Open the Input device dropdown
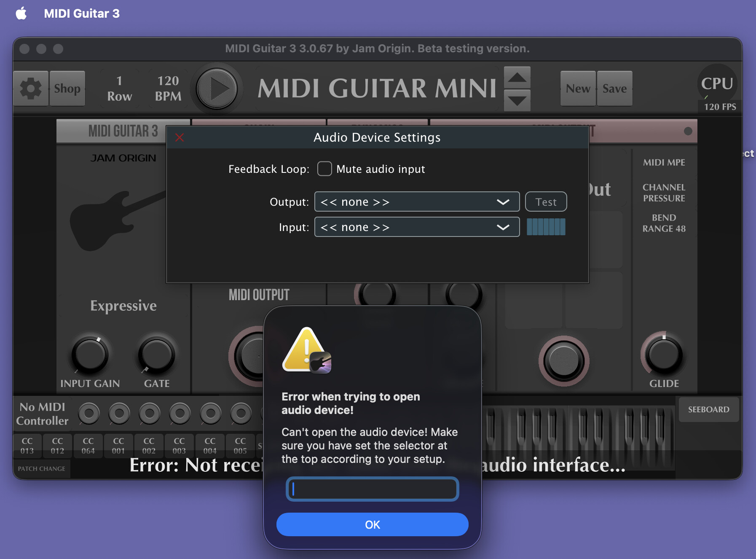 tap(417, 227)
